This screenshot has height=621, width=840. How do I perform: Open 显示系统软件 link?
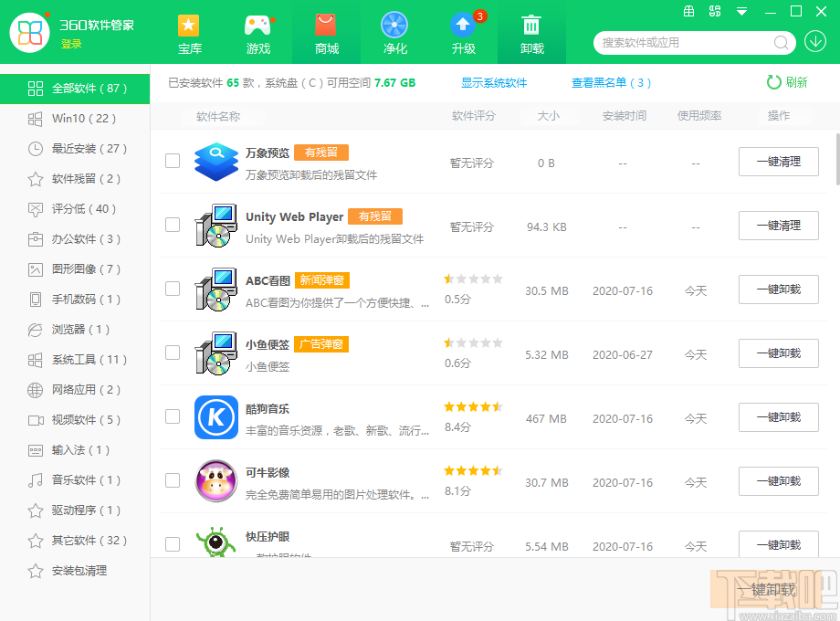[495, 81]
